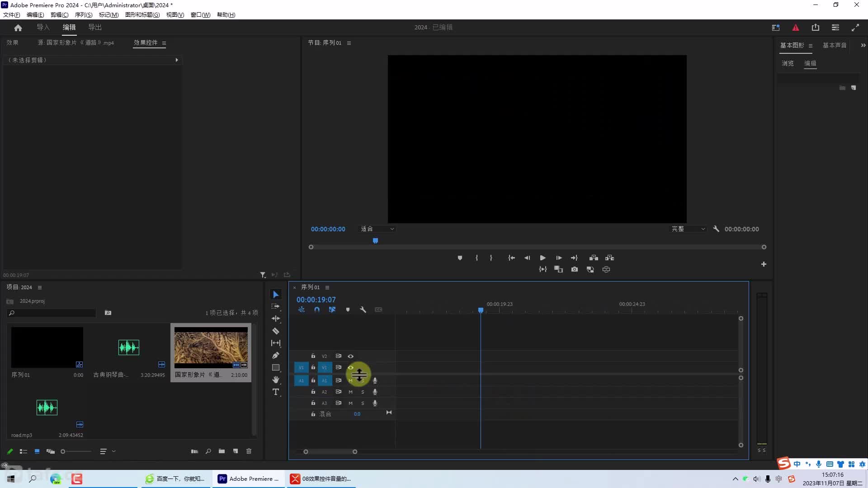The height and width of the screenshot is (488, 868).
Task: Open 效果控件 panel menu
Action: pos(164,43)
